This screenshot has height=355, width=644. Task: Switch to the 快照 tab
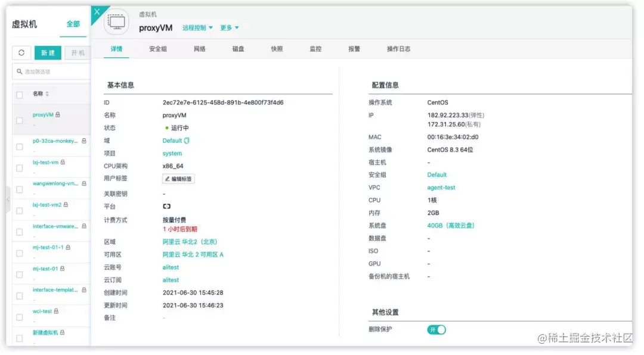pos(275,50)
